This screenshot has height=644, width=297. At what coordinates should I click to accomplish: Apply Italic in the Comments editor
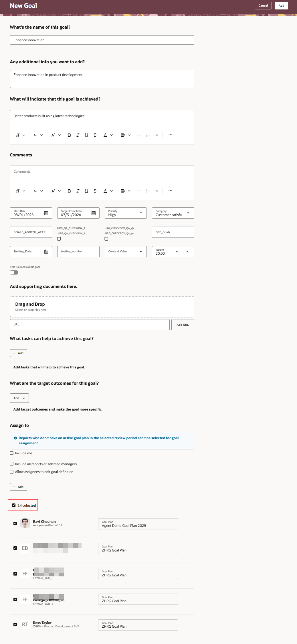point(78,191)
